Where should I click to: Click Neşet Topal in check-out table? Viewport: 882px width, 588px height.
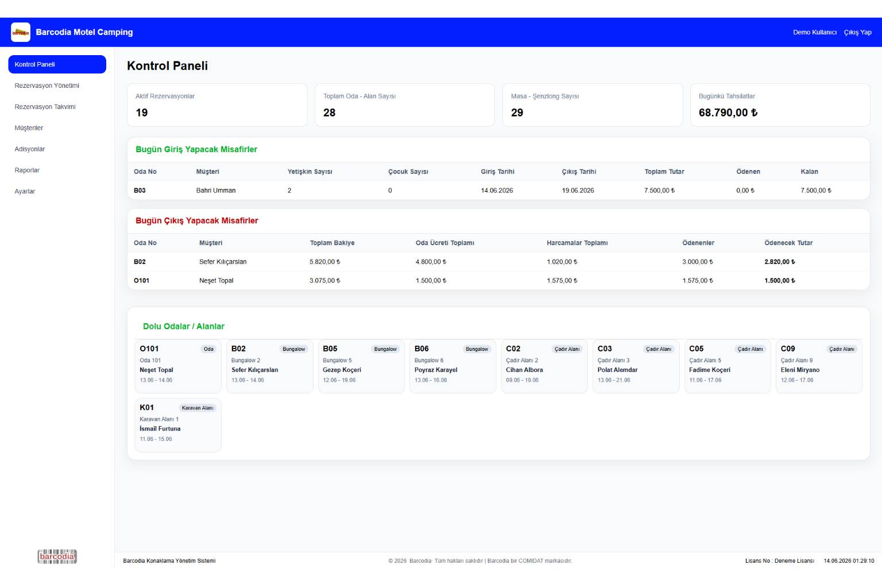(x=216, y=281)
